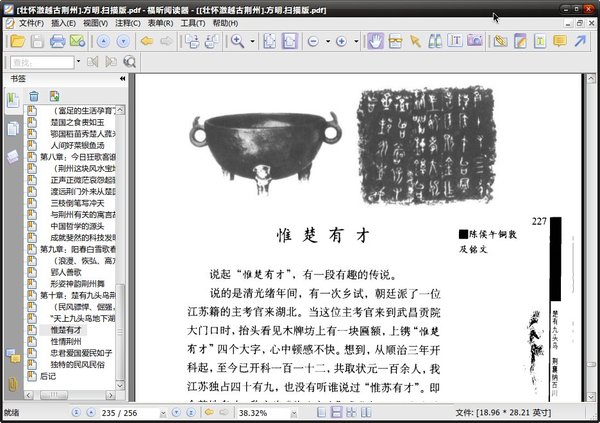Click the Save disk icon
Screen dimensions: 600x423
pos(36,41)
